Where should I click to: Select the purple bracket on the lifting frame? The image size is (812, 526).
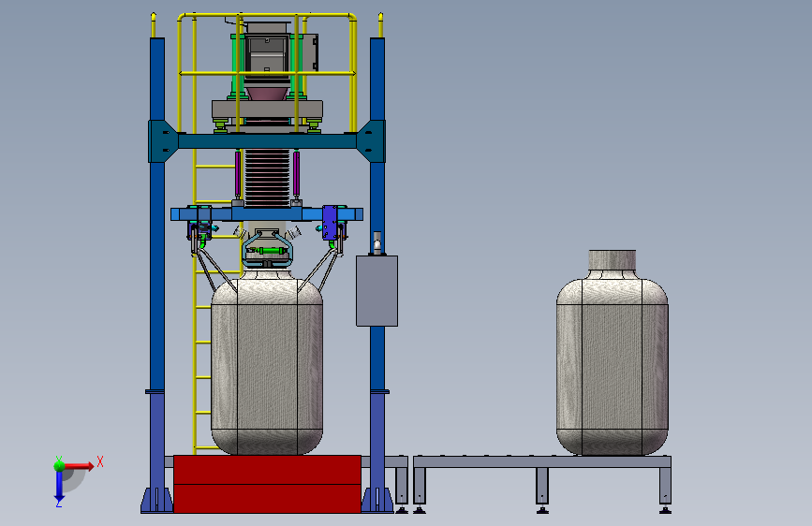point(330,223)
